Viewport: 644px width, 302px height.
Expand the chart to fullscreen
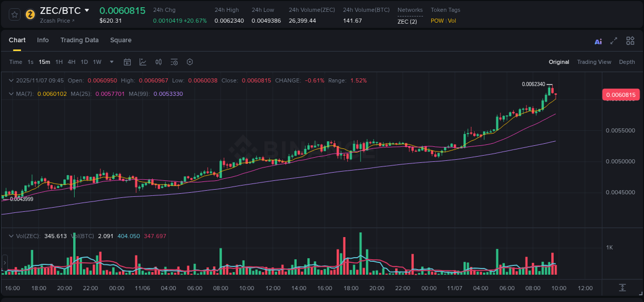tap(614, 41)
